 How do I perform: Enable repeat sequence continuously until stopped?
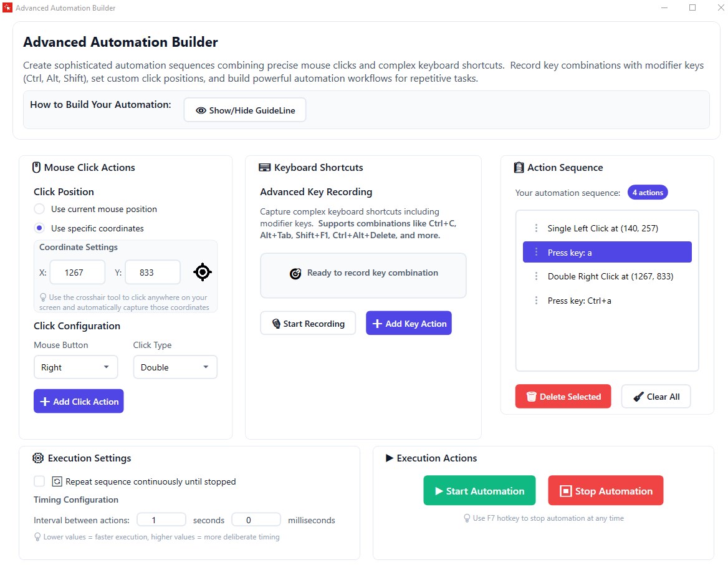tap(39, 481)
